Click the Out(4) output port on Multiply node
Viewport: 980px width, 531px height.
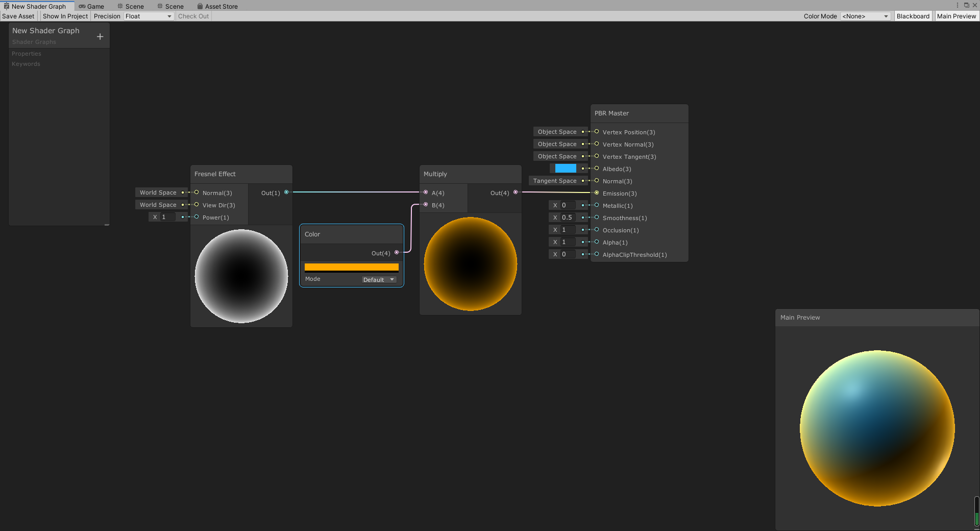pyautogui.click(x=516, y=192)
